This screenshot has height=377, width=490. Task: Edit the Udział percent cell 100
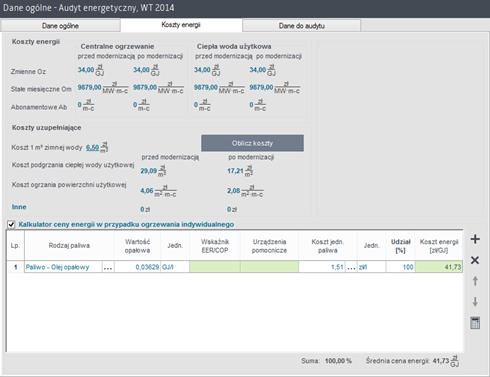pyautogui.click(x=400, y=267)
